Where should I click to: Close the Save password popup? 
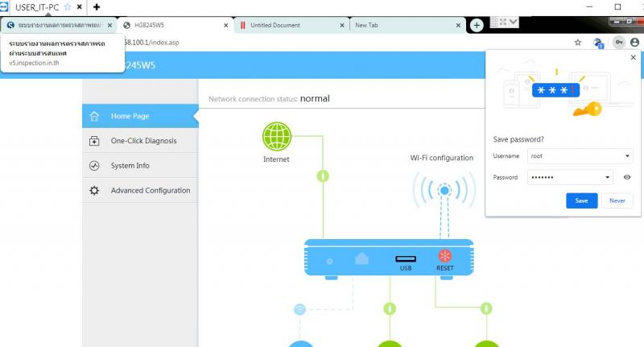pyautogui.click(x=634, y=57)
